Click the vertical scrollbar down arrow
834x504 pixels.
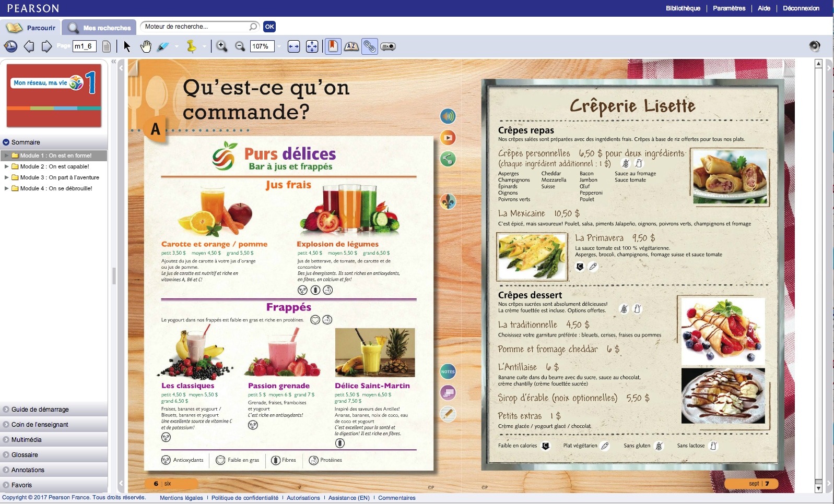click(x=818, y=488)
